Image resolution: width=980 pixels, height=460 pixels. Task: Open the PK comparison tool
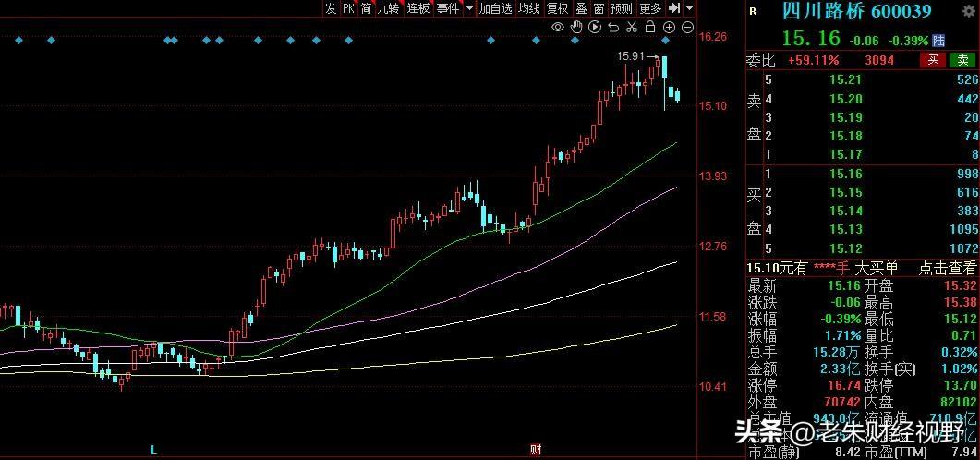pyautogui.click(x=348, y=8)
